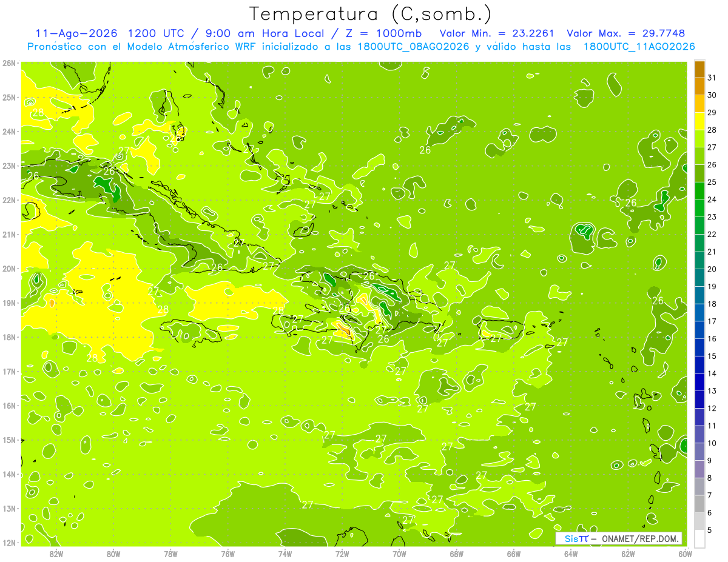Viewport: 728px width, 562px height.
Task: Click the 13N latitude axis label
Action: (9, 509)
